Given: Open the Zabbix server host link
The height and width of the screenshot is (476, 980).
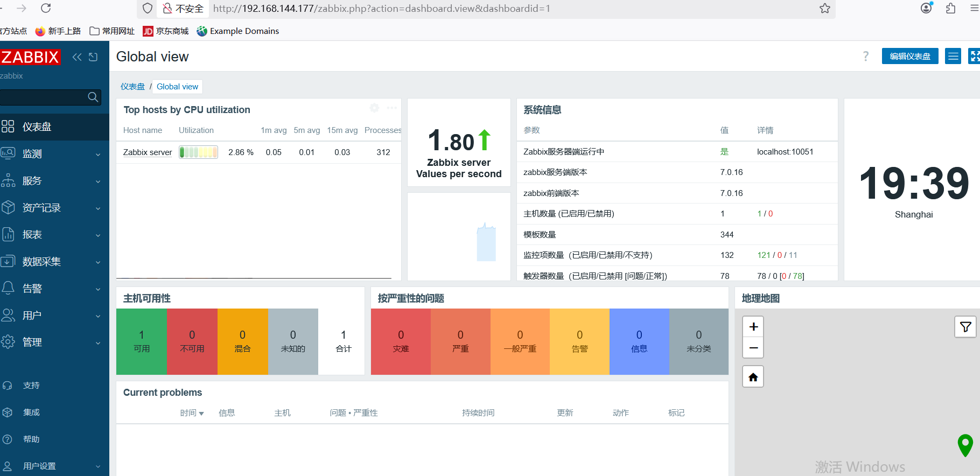Looking at the screenshot, I should [148, 152].
